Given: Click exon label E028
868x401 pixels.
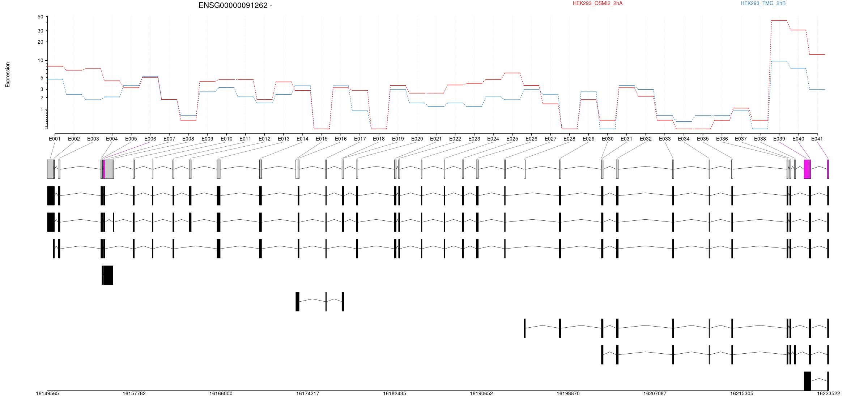Looking at the screenshot, I should coord(569,139).
